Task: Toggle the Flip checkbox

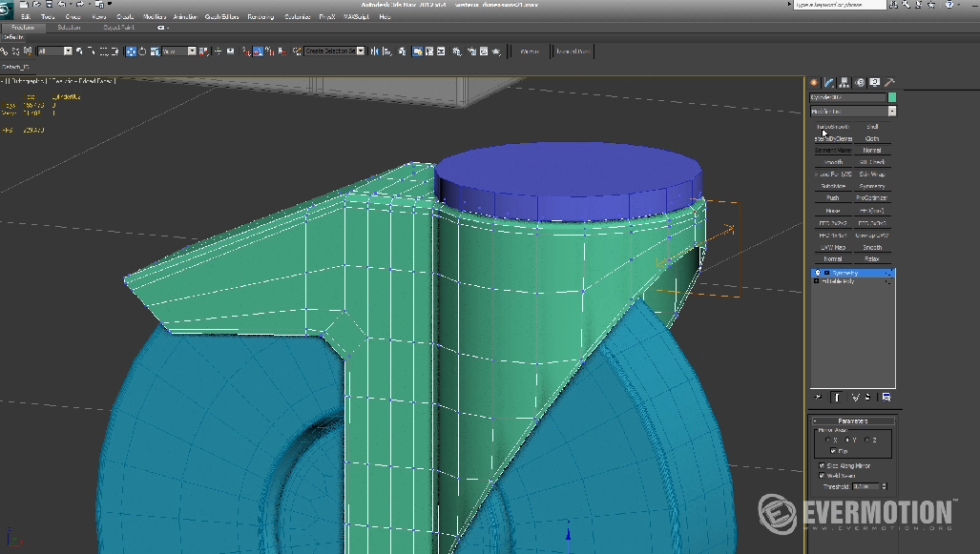Action: tap(833, 450)
